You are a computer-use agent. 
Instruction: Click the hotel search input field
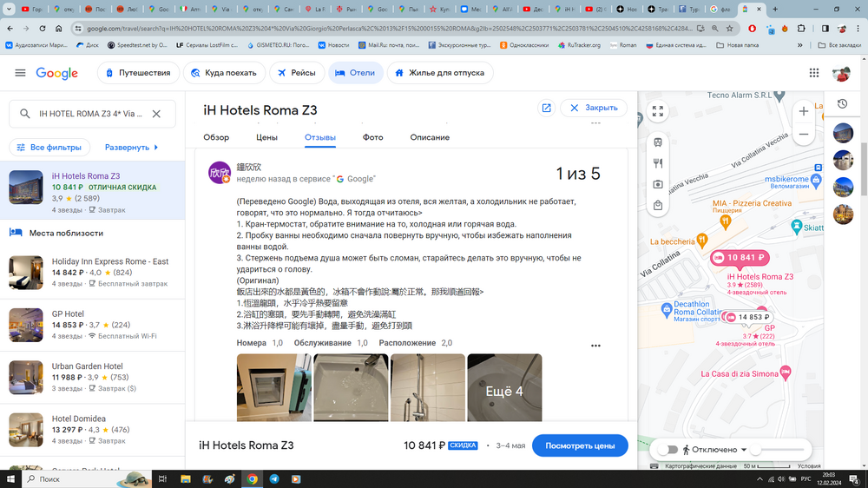click(90, 114)
